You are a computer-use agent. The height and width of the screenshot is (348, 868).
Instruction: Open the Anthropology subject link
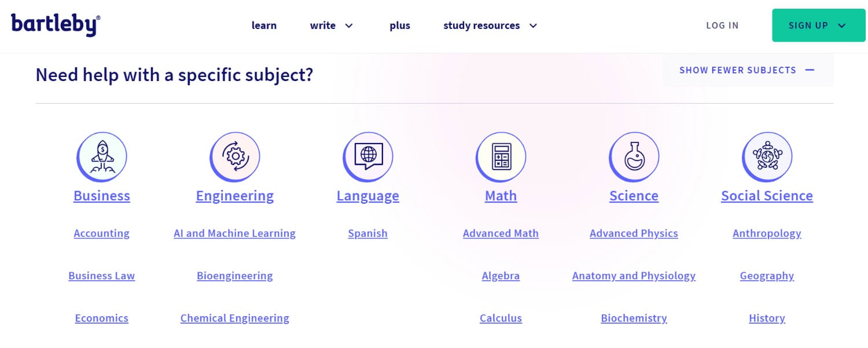point(767,233)
